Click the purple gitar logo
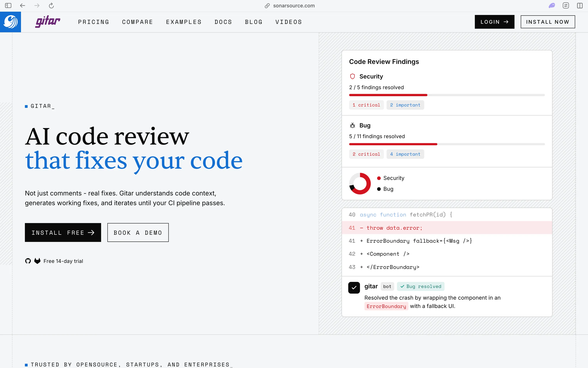The width and height of the screenshot is (588, 368). 48,22
